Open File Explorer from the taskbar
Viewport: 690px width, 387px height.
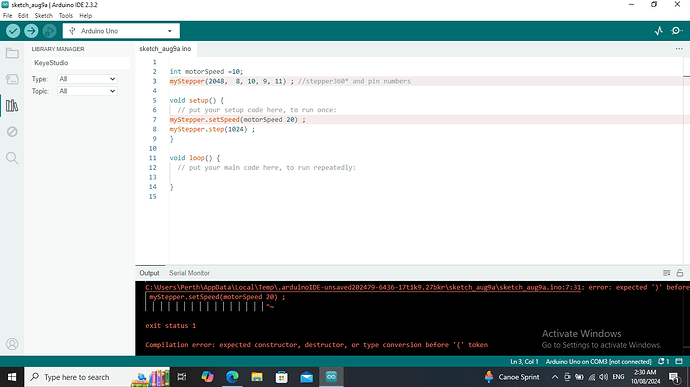point(257,377)
